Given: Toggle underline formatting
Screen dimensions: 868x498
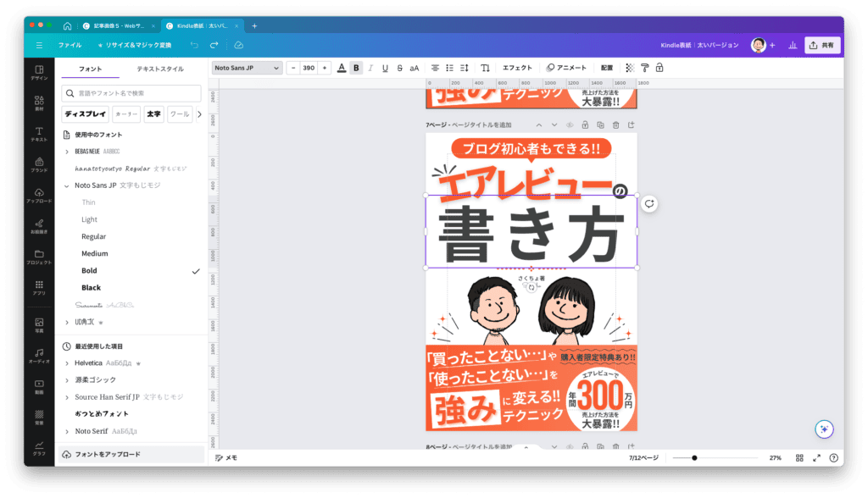Looking at the screenshot, I should pos(386,68).
